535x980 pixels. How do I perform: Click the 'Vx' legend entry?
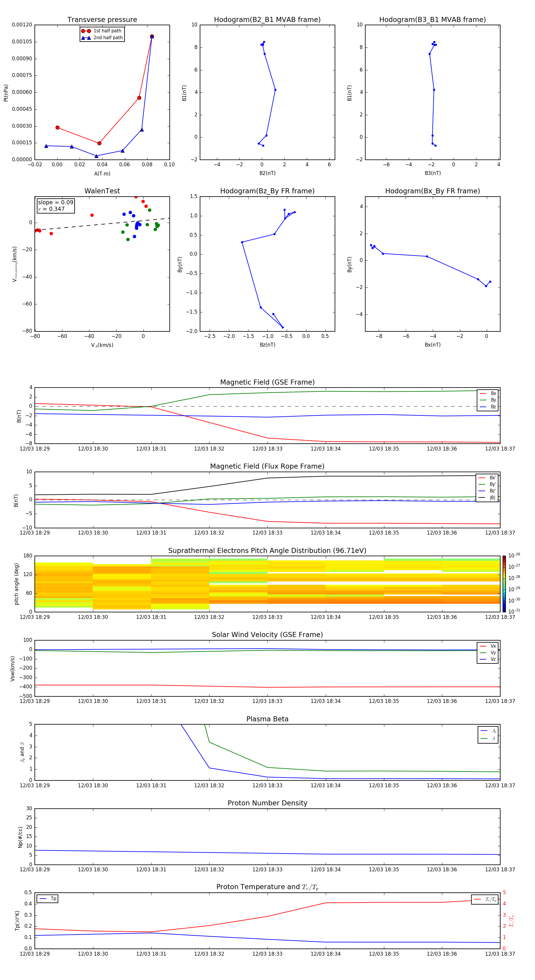point(488,647)
